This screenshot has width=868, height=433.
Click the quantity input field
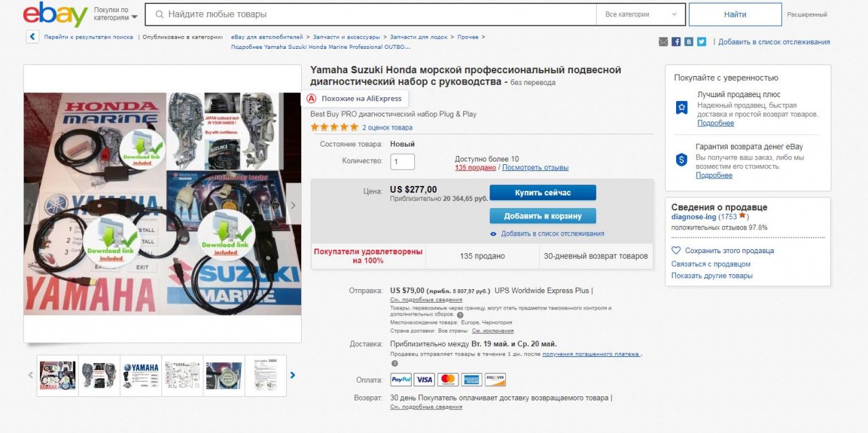403,162
